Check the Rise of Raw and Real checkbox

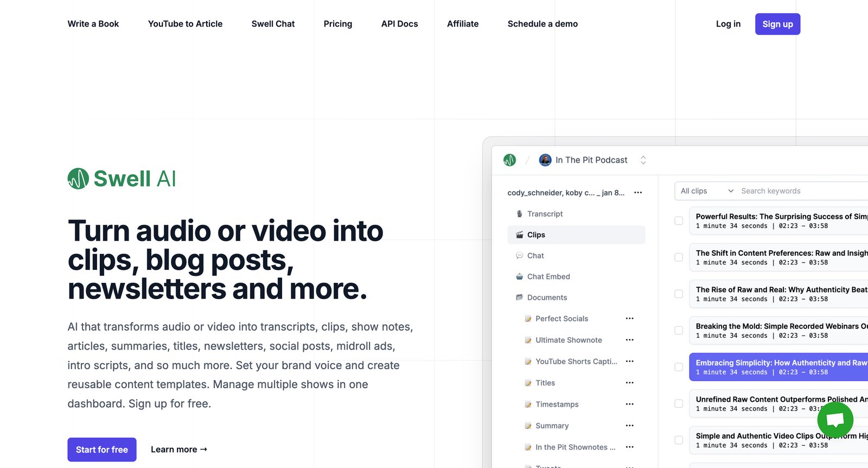(679, 294)
